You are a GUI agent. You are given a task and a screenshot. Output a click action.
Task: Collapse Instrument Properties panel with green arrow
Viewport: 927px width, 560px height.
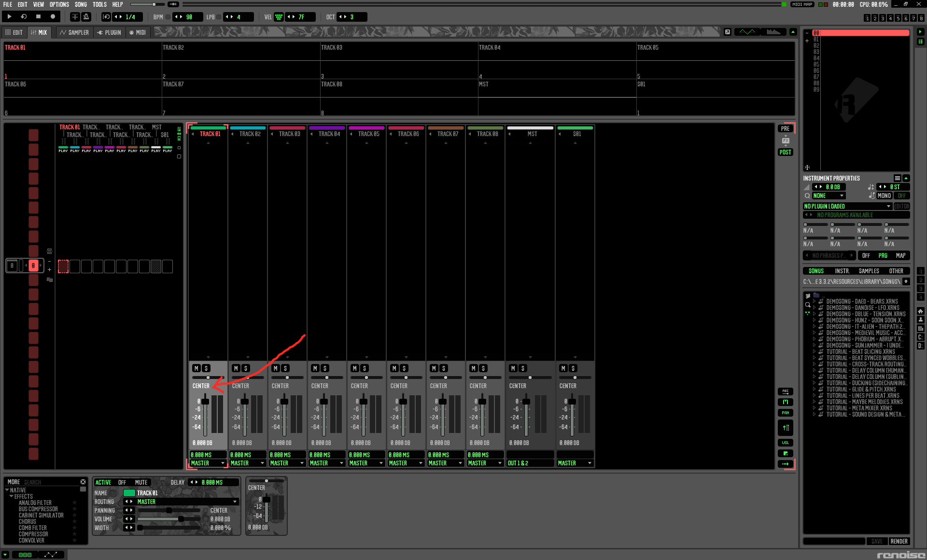pyautogui.click(x=906, y=178)
